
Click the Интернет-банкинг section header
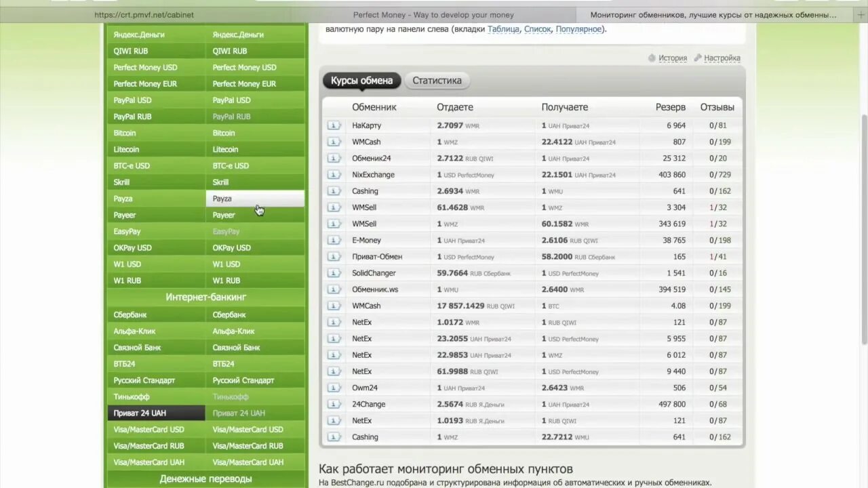206,297
